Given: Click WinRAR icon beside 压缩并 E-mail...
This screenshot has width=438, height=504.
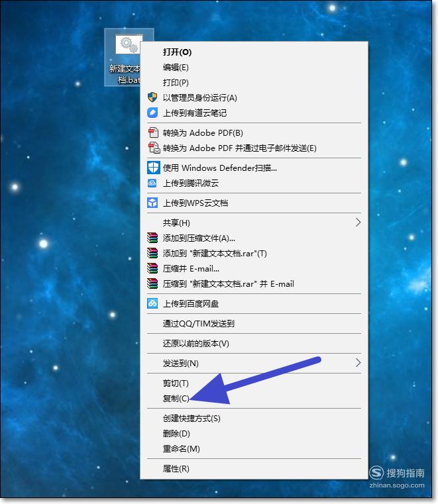Looking at the screenshot, I should [x=152, y=268].
